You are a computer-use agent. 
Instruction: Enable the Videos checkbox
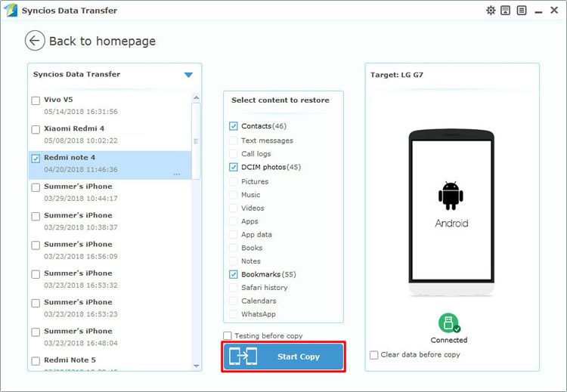click(x=234, y=208)
